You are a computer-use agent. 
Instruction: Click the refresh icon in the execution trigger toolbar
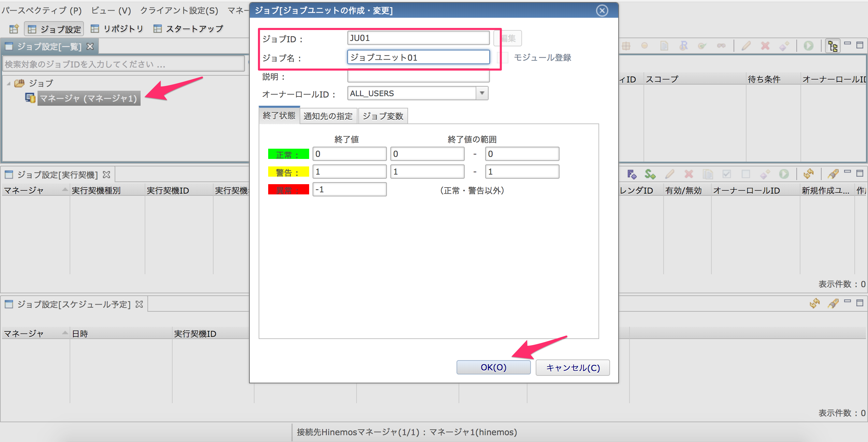click(808, 174)
